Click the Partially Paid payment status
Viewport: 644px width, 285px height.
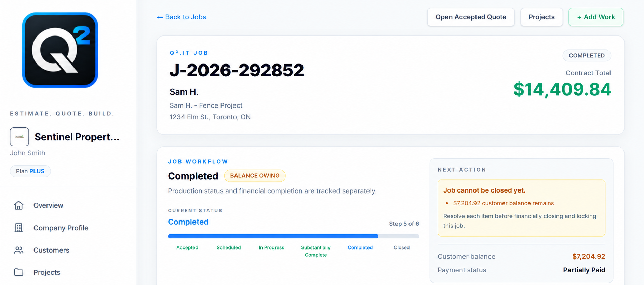(x=584, y=270)
